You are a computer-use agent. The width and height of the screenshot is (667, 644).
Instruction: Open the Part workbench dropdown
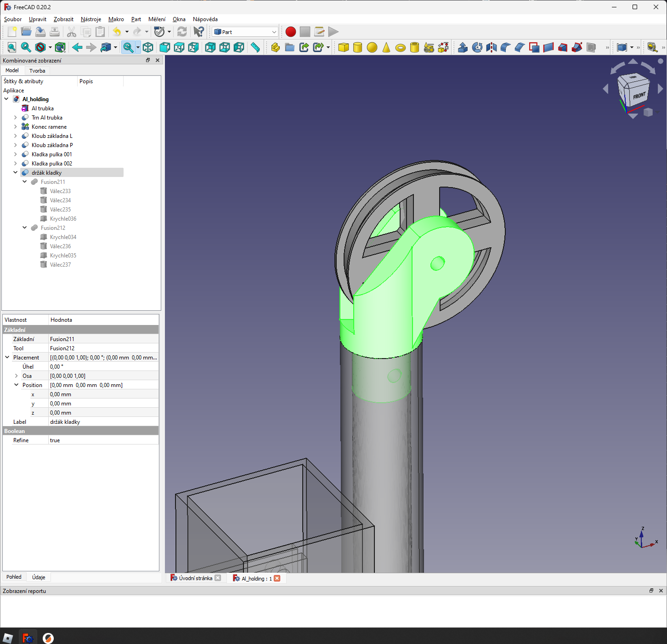245,32
